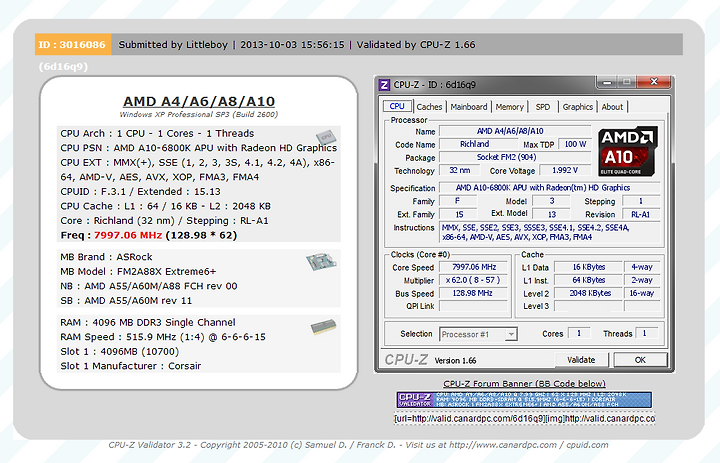Open the AMD A4/A6/A8/A10 heading link
This screenshot has height=463, width=720.
(x=199, y=101)
